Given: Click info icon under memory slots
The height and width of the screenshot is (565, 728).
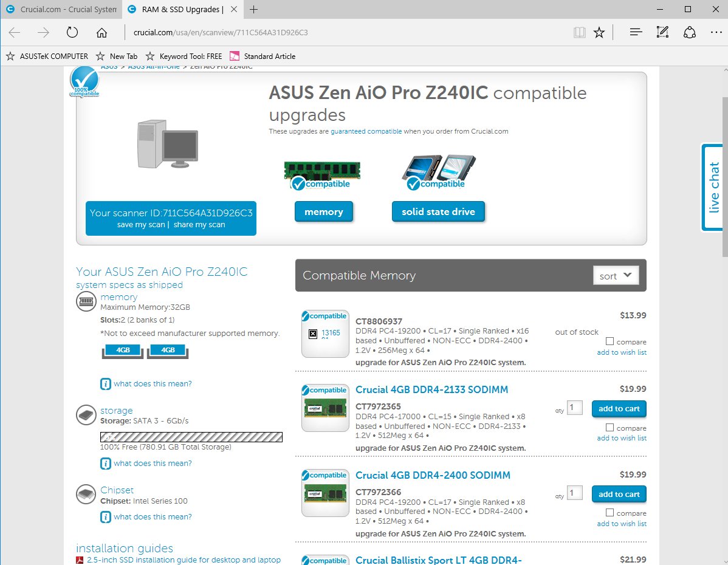Looking at the screenshot, I should tap(106, 384).
